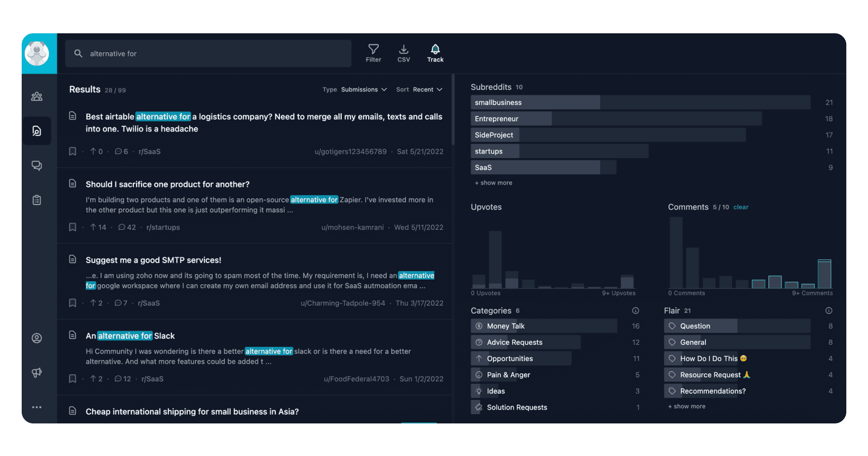This screenshot has width=868, height=456.
Task: Filter by Question flair
Action: pos(737,326)
